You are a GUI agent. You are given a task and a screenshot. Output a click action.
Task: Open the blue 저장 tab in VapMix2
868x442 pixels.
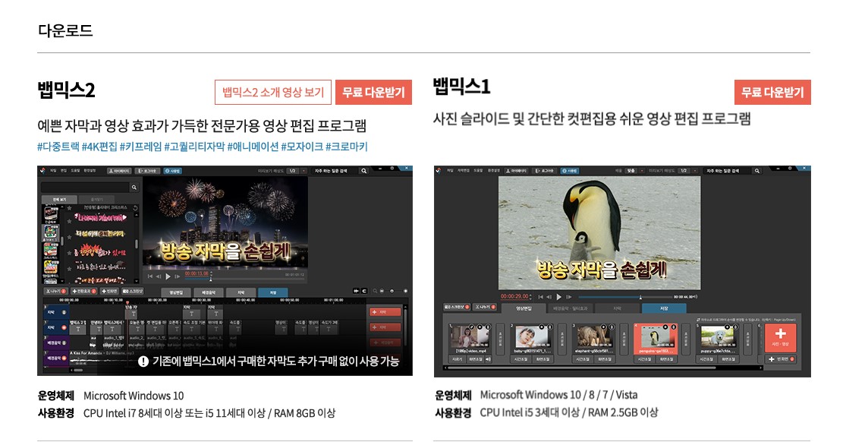pyautogui.click(x=273, y=292)
